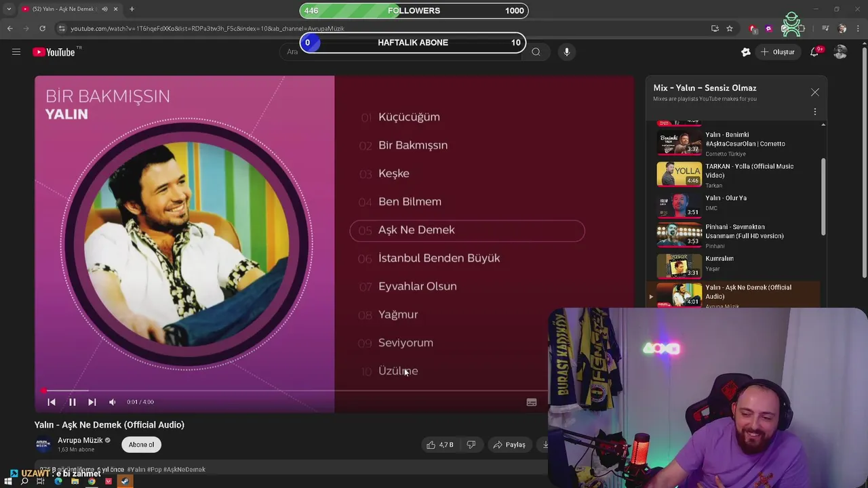Like the video with thumbs up
This screenshot has height=488, width=868.
pos(439,445)
